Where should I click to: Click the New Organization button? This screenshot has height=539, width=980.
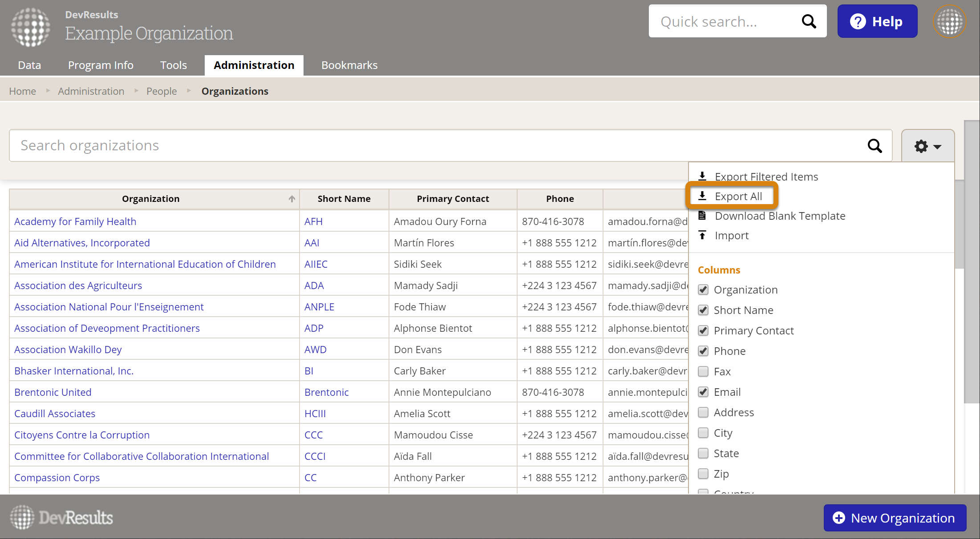(895, 518)
